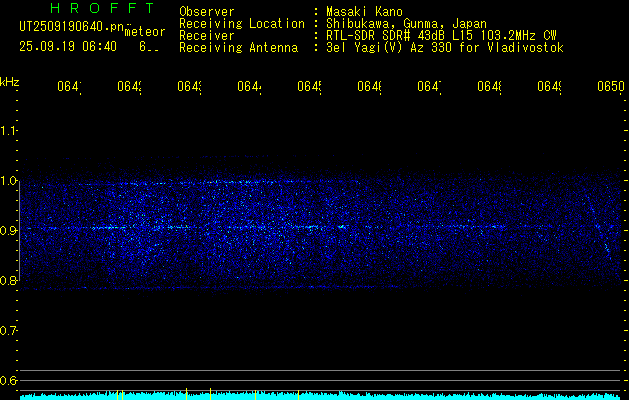Image resolution: width=629 pixels, height=400 pixels.
Task: Click the 0.9 frequency axis tick
Action: tap(9, 231)
